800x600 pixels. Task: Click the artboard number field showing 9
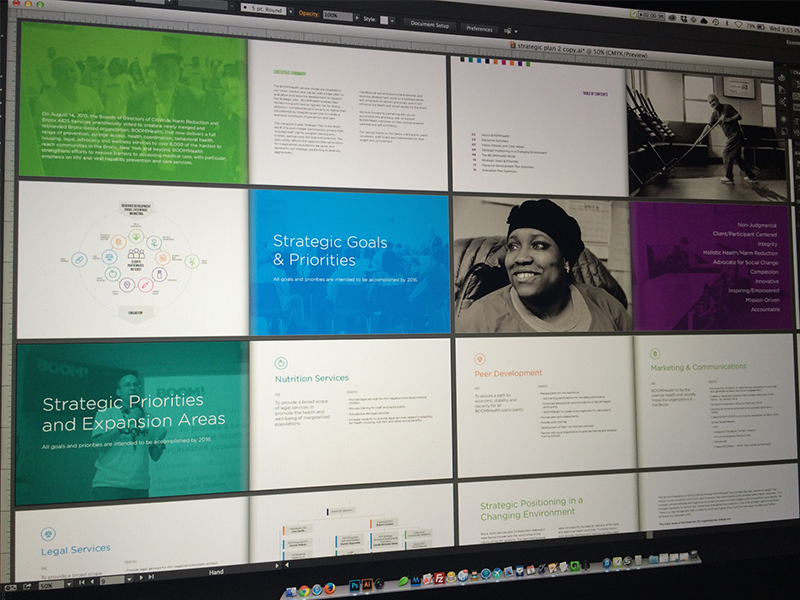(112, 580)
